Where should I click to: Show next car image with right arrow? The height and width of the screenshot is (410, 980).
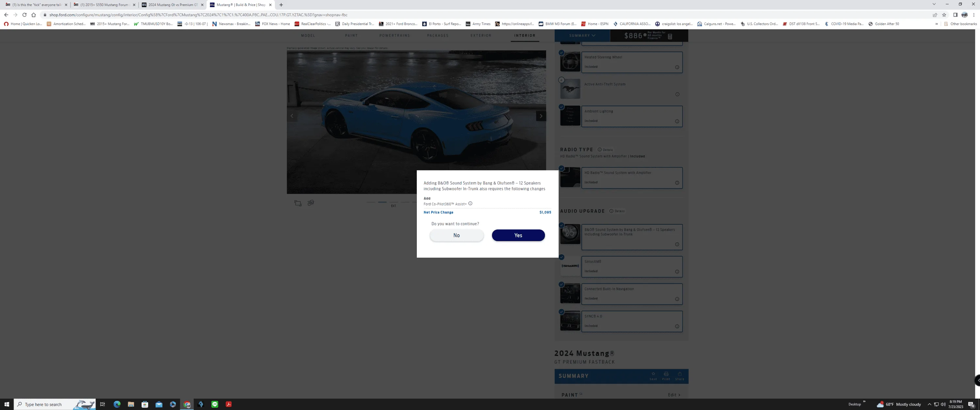click(541, 116)
